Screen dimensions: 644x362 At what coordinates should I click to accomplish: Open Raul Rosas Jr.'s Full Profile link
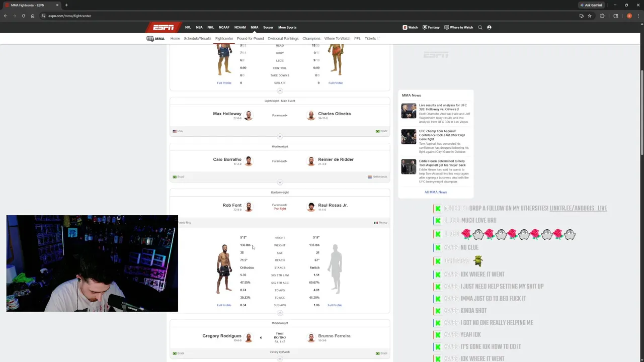[x=335, y=305]
